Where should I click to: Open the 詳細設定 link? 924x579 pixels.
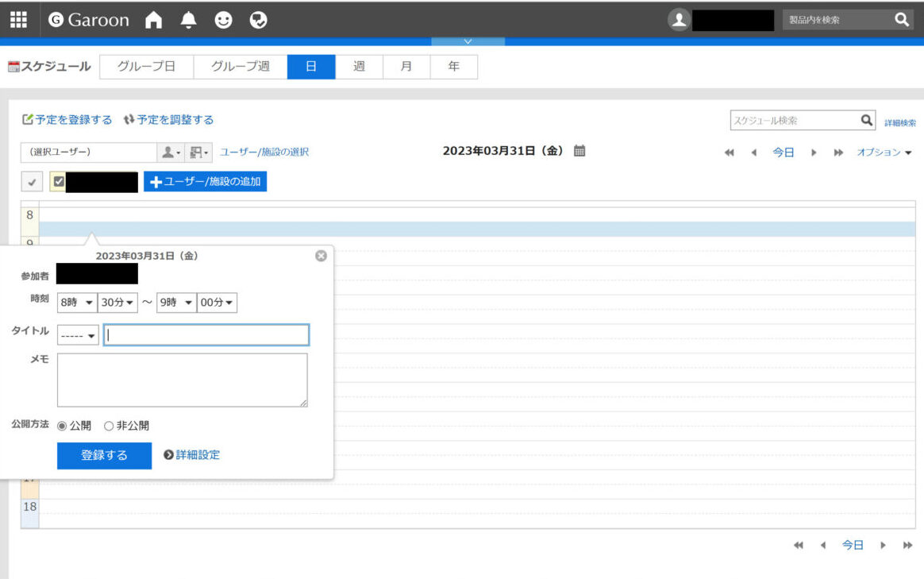194,454
